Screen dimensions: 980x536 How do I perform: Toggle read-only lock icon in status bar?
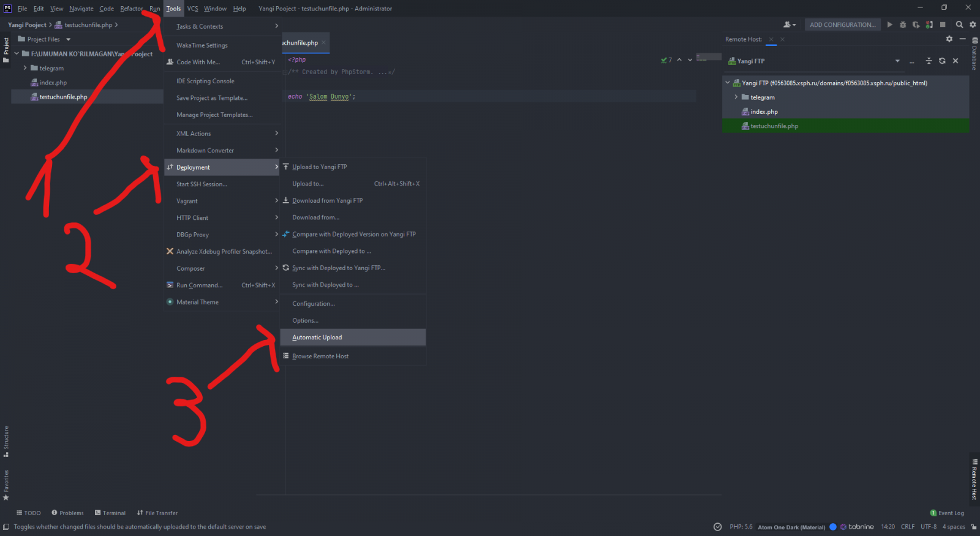(974, 527)
